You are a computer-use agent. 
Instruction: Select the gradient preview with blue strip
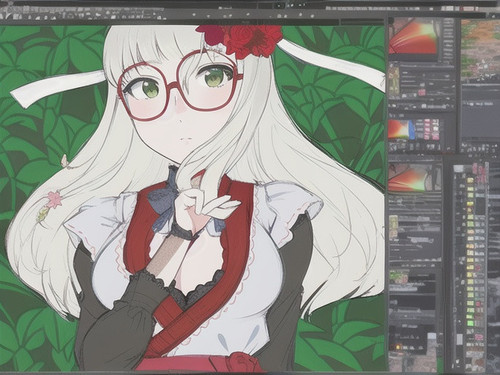[402, 130]
